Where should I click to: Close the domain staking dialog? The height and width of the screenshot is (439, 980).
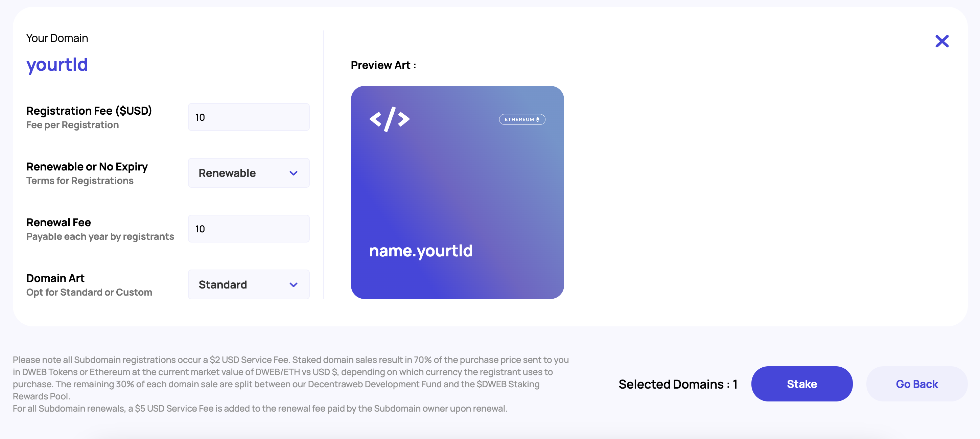tap(941, 41)
